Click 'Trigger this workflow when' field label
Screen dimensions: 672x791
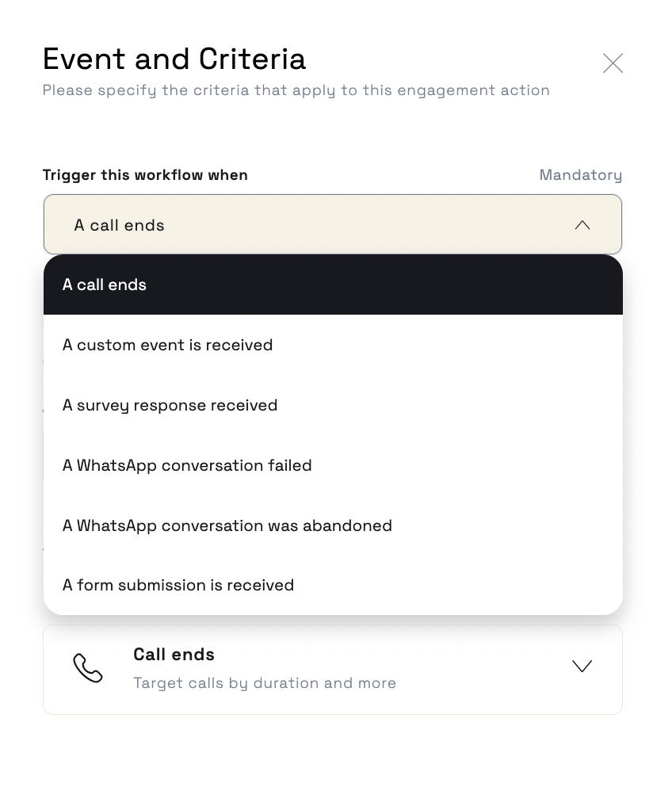pos(145,174)
